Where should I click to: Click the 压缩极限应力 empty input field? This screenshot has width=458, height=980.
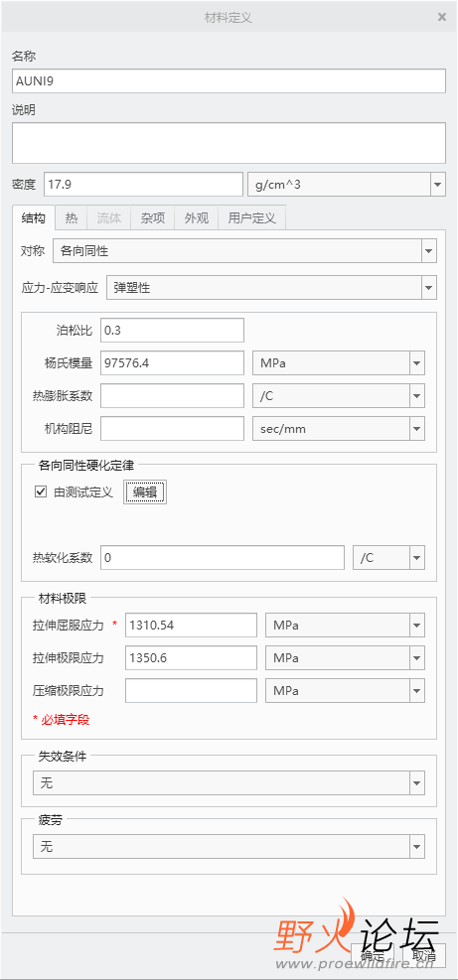coord(192,691)
